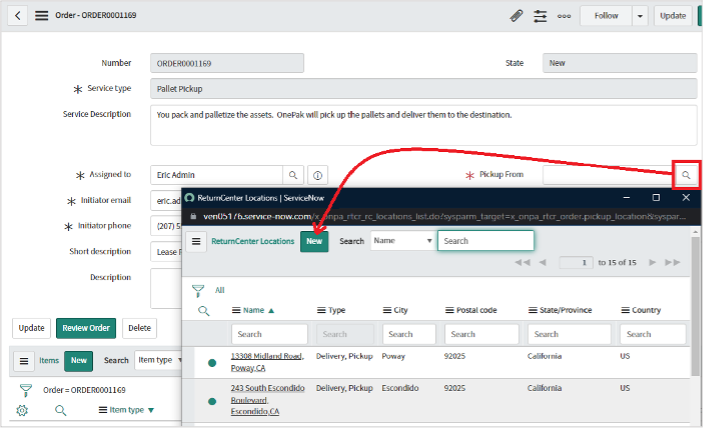704x428 pixels.
Task: Expand the Follow dropdown arrow
Action: point(640,16)
